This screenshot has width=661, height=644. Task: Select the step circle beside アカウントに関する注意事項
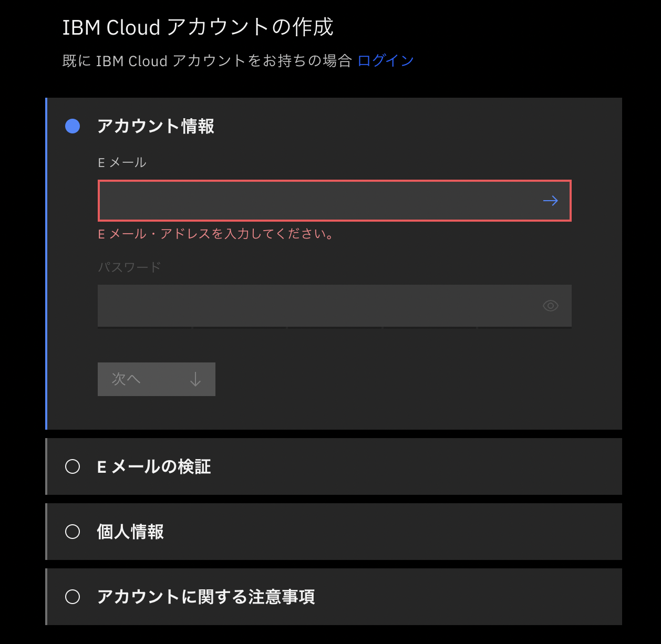73,597
